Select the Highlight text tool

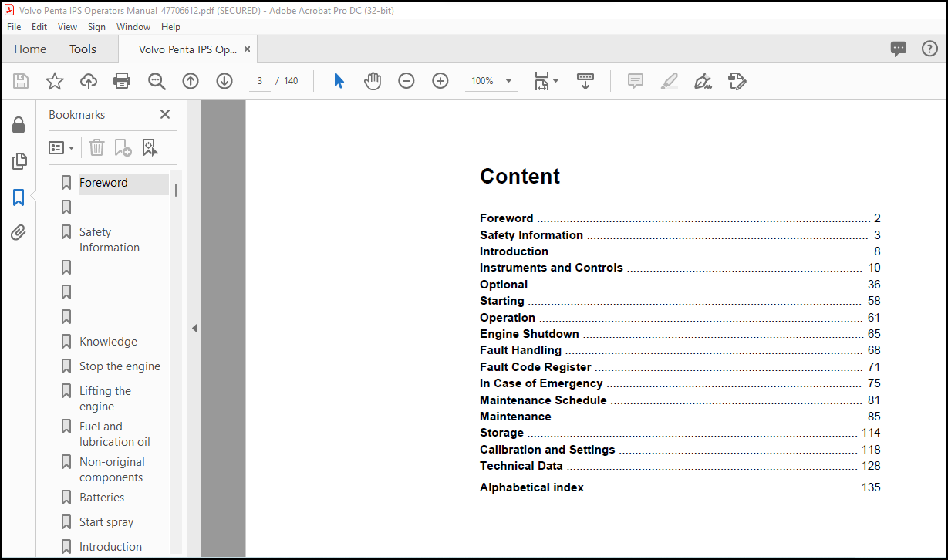coord(669,81)
